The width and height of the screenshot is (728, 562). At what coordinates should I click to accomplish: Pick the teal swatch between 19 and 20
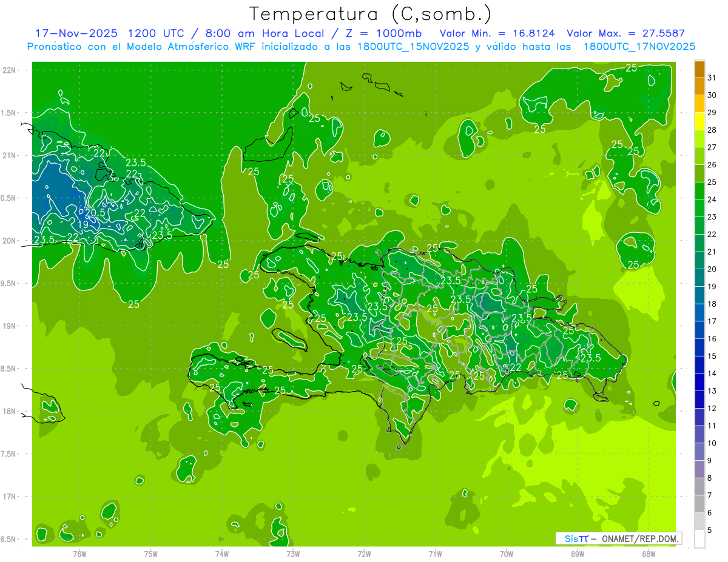(x=699, y=278)
